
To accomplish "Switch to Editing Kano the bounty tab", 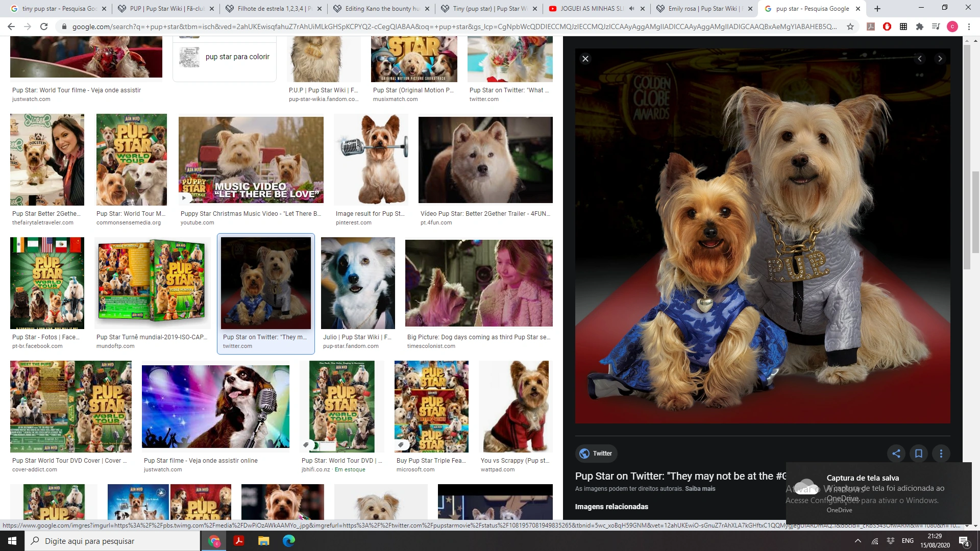I will coord(382,9).
